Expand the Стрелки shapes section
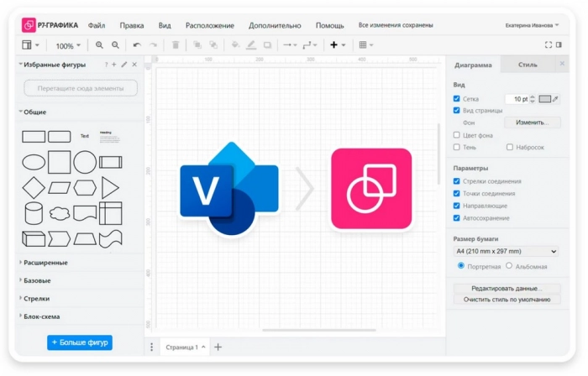Image resolution: width=588 pixels, height=376 pixels. click(37, 298)
